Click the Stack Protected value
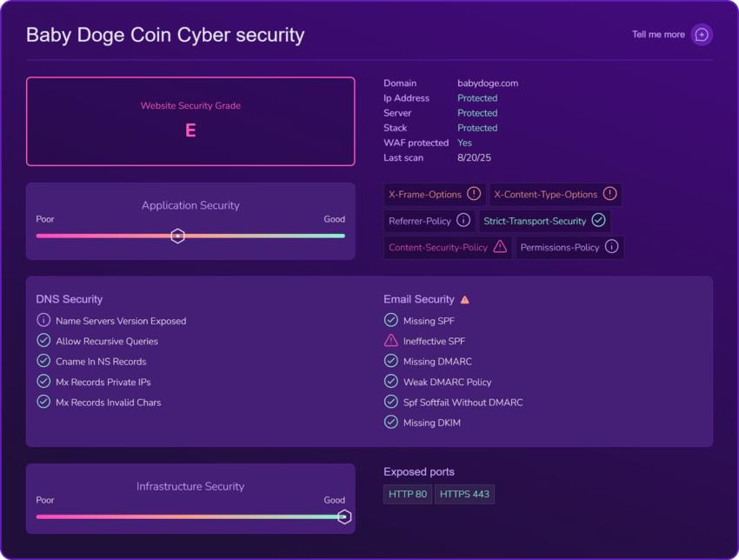This screenshot has height=560, width=739. [x=477, y=128]
